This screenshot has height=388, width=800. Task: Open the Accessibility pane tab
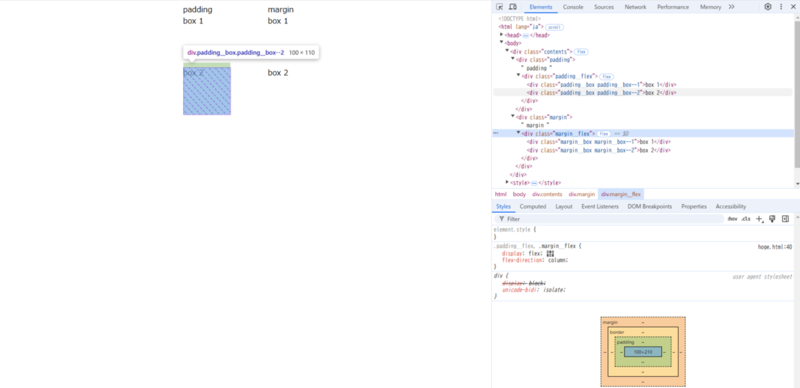(x=731, y=206)
